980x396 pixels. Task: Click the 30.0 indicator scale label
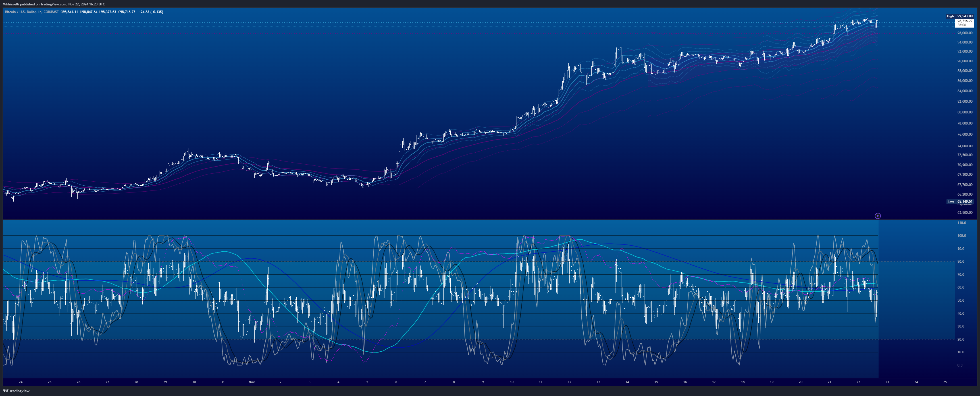pyautogui.click(x=961, y=326)
